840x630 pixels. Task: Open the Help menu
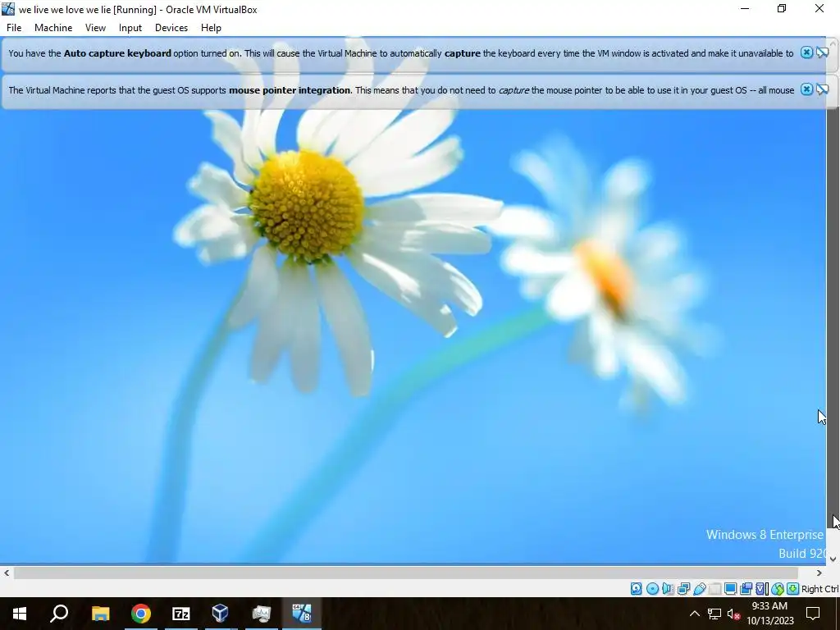[211, 28]
